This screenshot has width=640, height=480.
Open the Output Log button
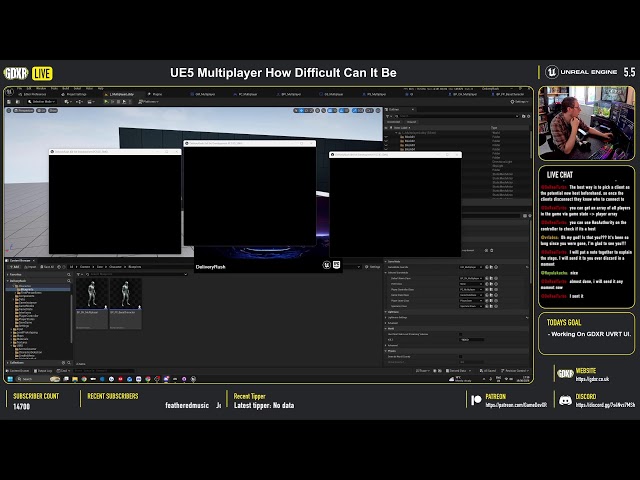pos(44,371)
